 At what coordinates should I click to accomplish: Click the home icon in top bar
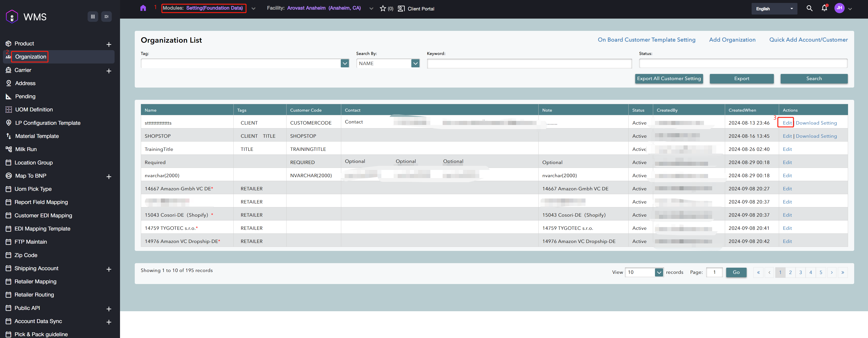click(x=143, y=8)
